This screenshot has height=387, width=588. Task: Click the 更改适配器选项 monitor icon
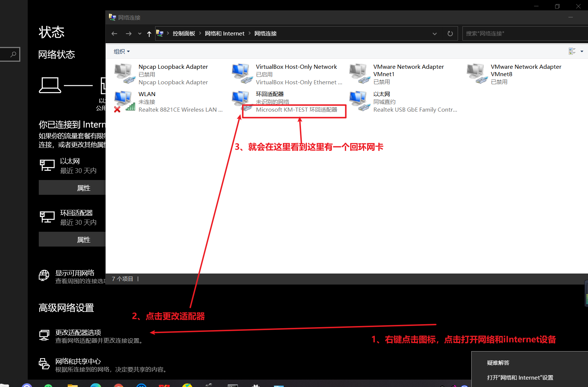click(x=44, y=335)
